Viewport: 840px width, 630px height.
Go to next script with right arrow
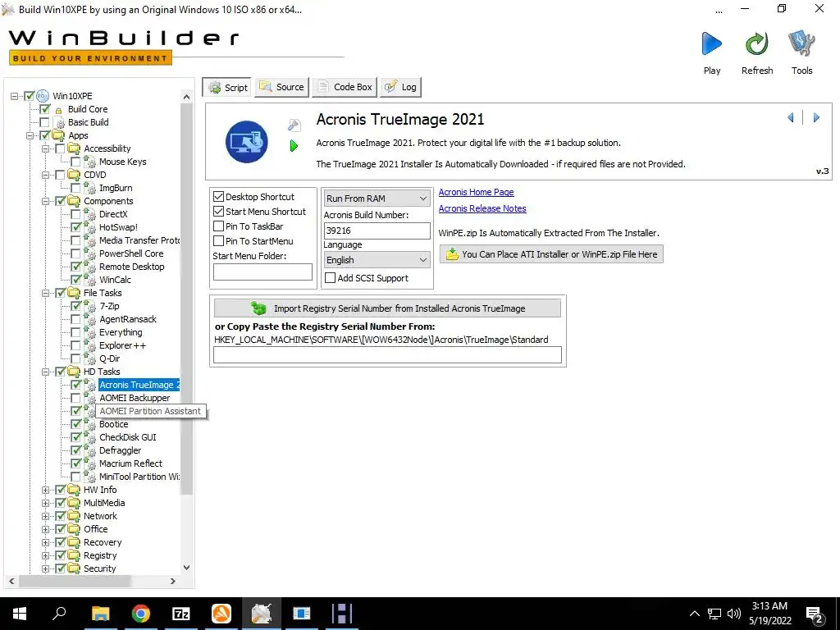pyautogui.click(x=816, y=117)
